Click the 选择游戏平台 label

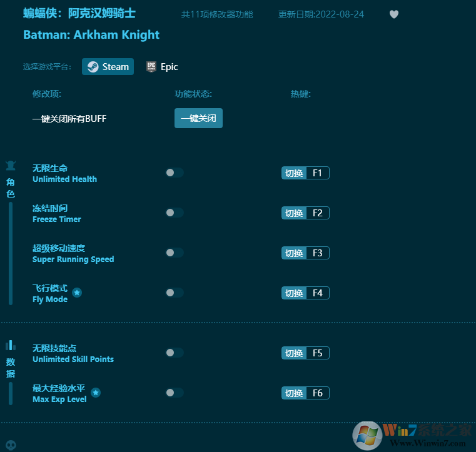(x=47, y=67)
